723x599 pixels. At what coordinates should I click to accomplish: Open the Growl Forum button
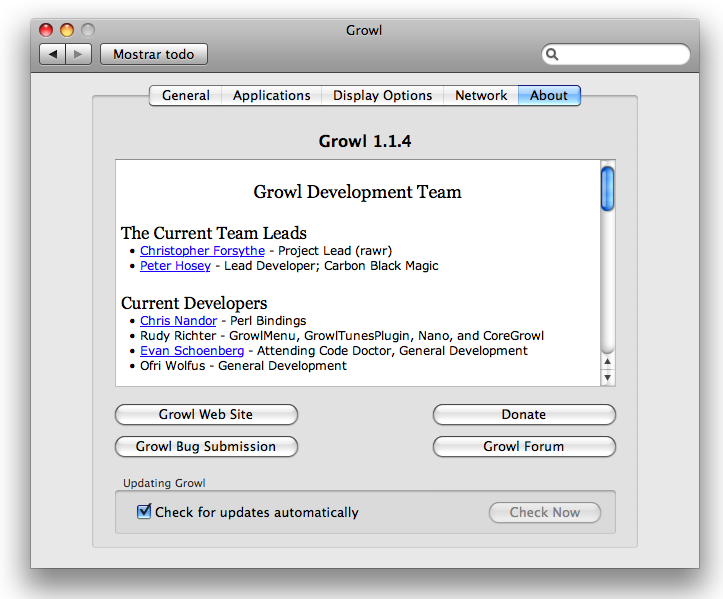tap(524, 446)
